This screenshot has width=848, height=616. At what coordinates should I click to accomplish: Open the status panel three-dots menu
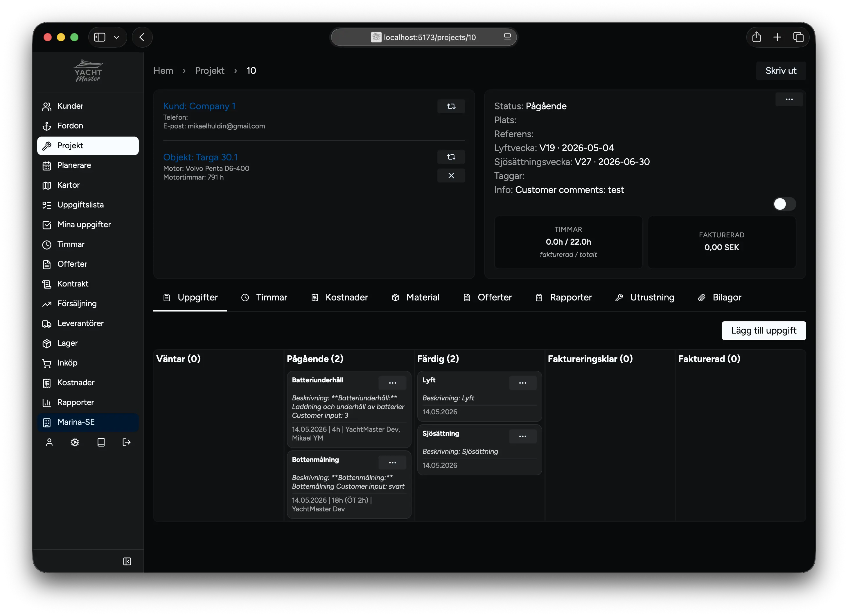point(789,99)
